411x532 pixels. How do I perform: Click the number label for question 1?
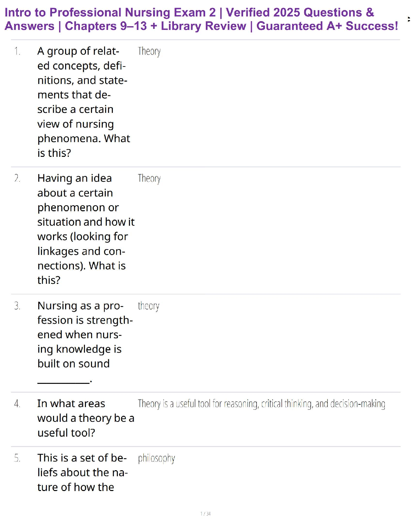(x=17, y=51)
